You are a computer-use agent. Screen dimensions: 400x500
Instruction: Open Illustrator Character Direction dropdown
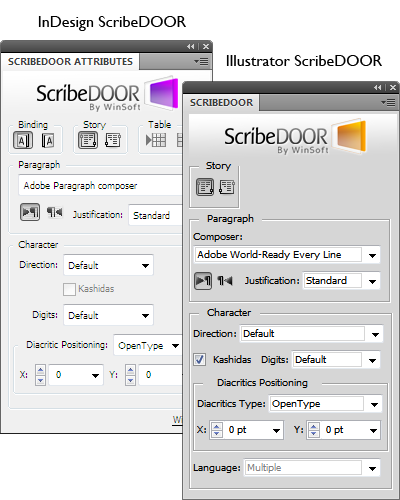[312, 334]
